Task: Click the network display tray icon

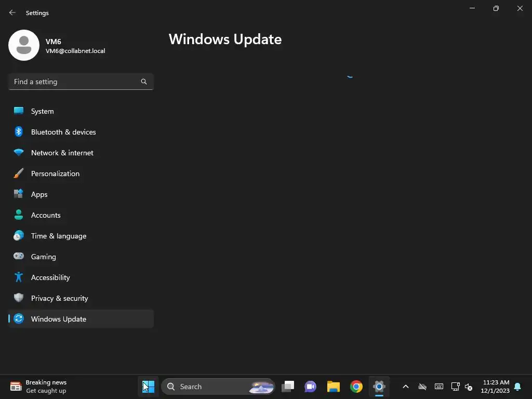Action: 455,387
